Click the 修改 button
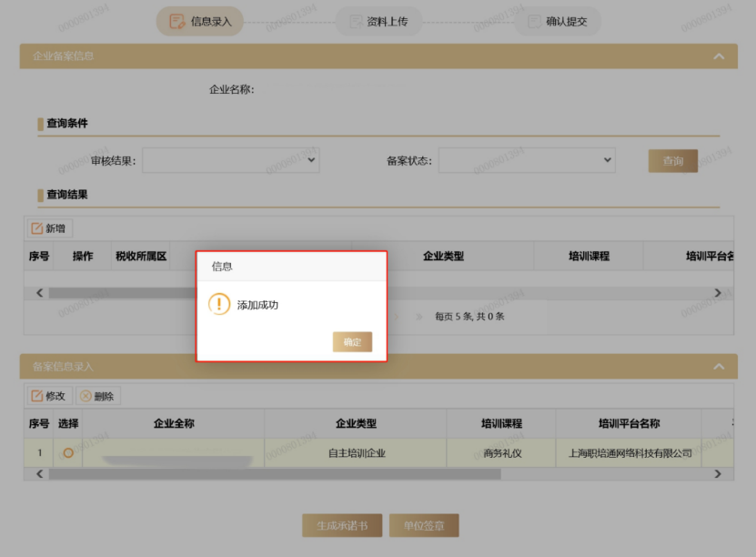The height and width of the screenshot is (557, 756). (50, 396)
